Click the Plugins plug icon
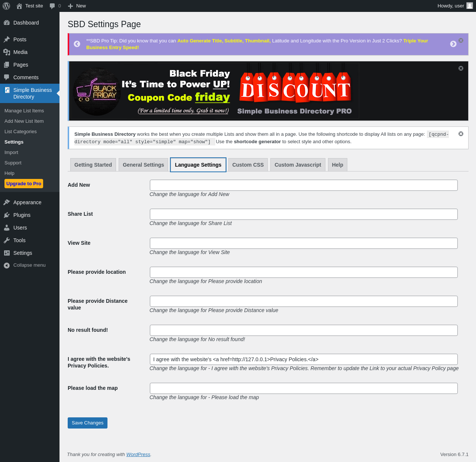The image size is (476, 462). [x=7, y=215]
